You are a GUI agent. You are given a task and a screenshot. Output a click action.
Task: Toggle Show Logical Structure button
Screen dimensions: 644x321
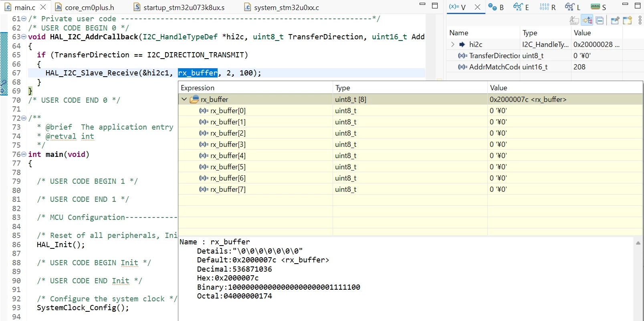click(x=587, y=20)
